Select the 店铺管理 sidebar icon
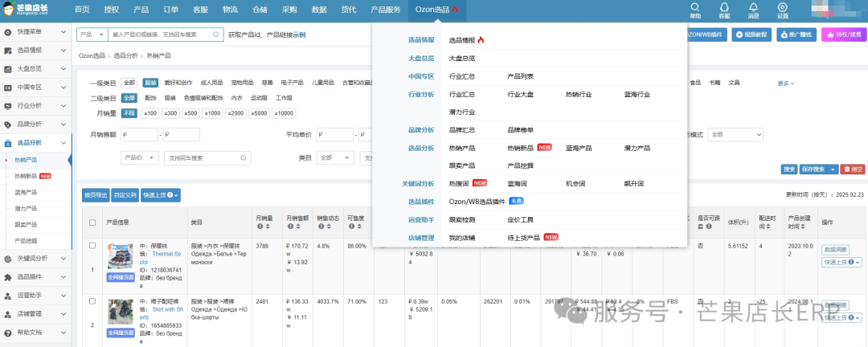 [x=8, y=314]
